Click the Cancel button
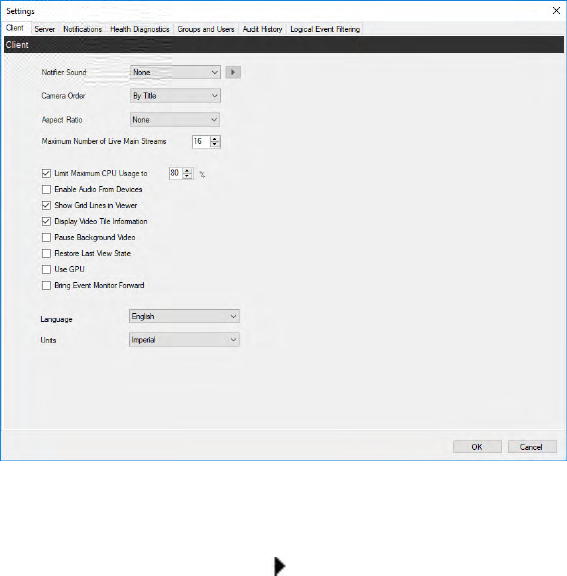Screen dimensions: 567x576 point(532,447)
